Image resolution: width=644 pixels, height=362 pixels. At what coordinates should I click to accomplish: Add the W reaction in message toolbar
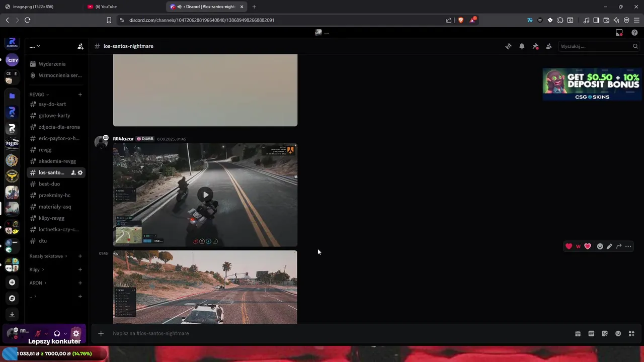(578, 246)
